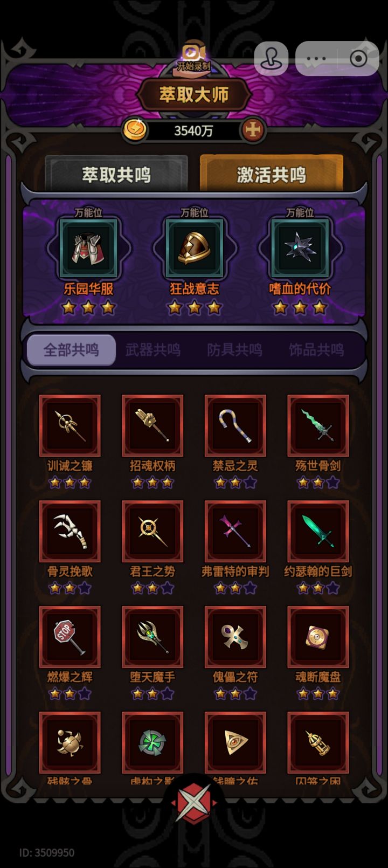The height and width of the screenshot is (868, 388).
Task: Open the three-dots more menu
Action: click(x=316, y=58)
